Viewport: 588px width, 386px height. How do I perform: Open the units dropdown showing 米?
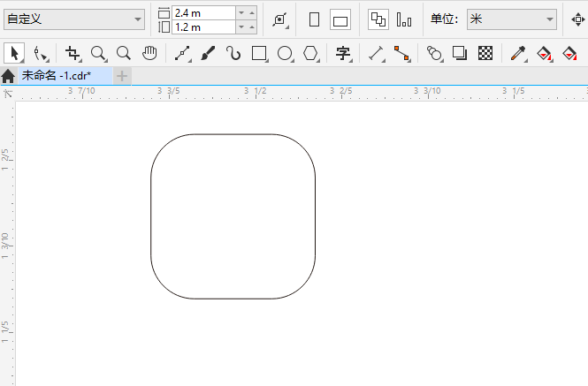coord(511,19)
